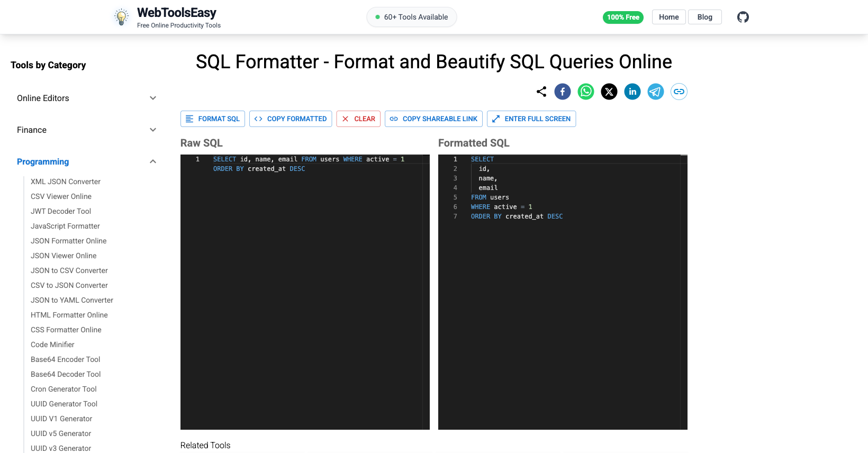Screen dimensions: 868x453
Task: Clear the SQL editor contents
Action: (358, 119)
